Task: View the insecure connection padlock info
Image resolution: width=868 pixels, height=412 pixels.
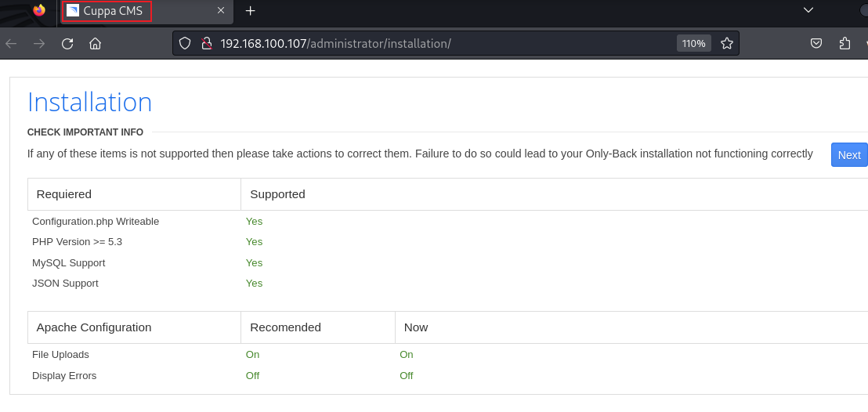Action: point(206,44)
